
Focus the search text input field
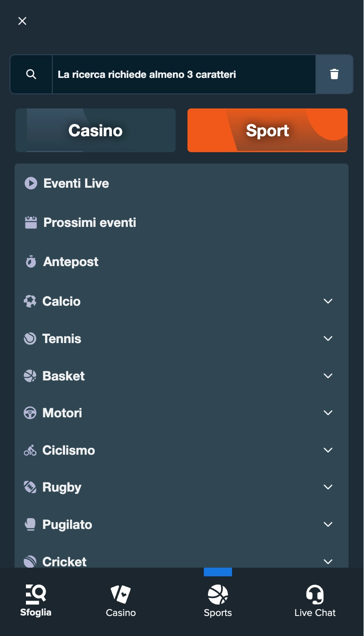182,74
